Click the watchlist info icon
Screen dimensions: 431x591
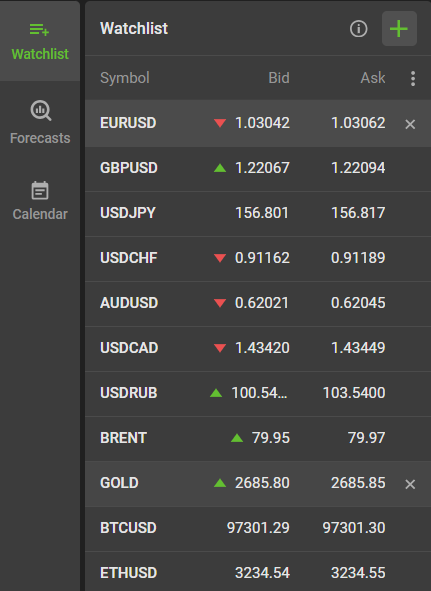(358, 29)
